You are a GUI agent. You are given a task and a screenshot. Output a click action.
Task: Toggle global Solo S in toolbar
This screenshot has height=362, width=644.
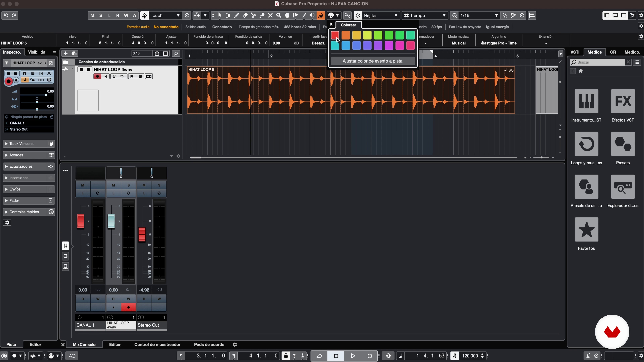101,15
